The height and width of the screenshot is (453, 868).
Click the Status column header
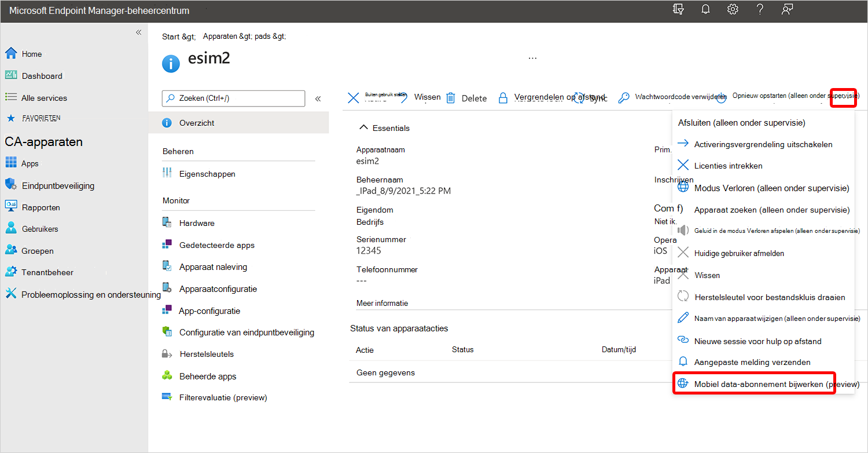tap(462, 349)
